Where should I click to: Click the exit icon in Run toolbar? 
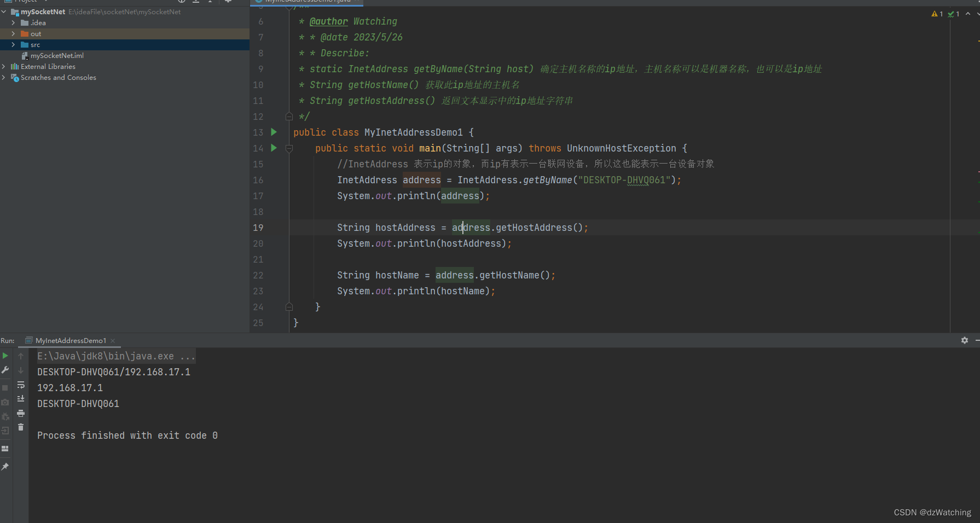pyautogui.click(x=5, y=431)
